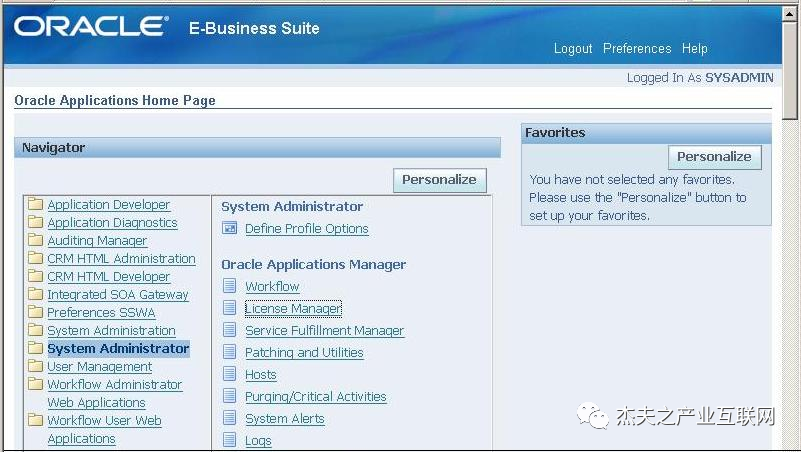The width and height of the screenshot is (801, 452).
Task: Open the Application Diagnostics folder icon
Action: (x=35, y=222)
